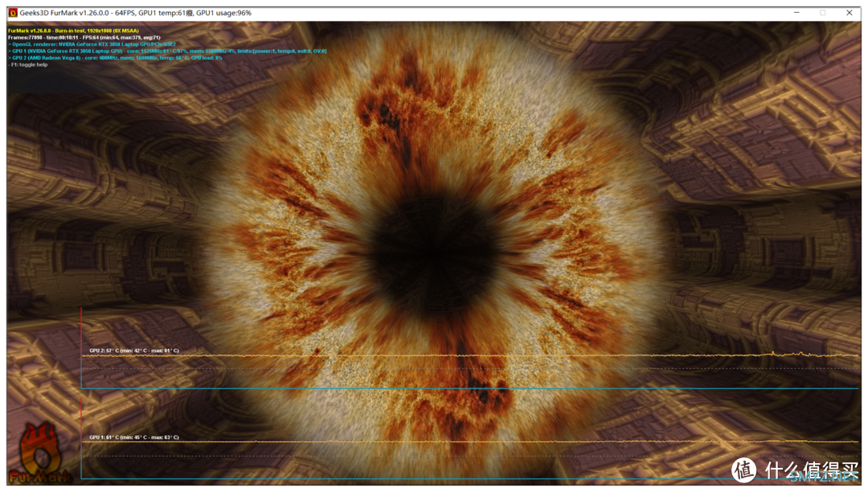Click the GPU 2 temperature graph label
This screenshot has width=868, height=492.
[x=133, y=351]
